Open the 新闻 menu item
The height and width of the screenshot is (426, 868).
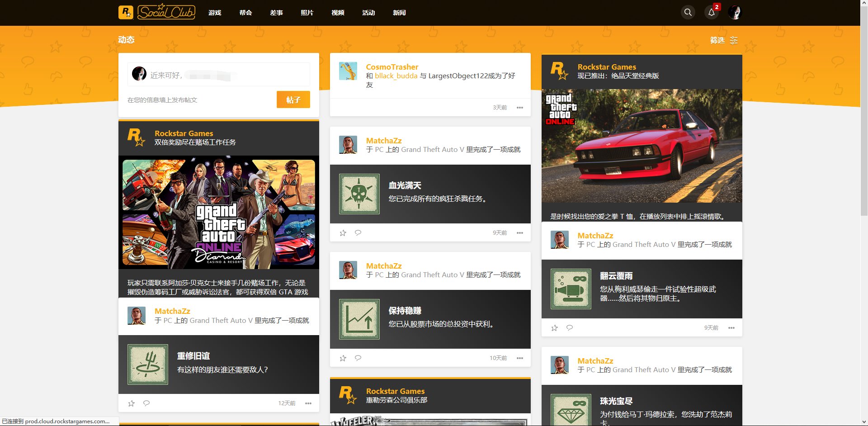pos(400,13)
